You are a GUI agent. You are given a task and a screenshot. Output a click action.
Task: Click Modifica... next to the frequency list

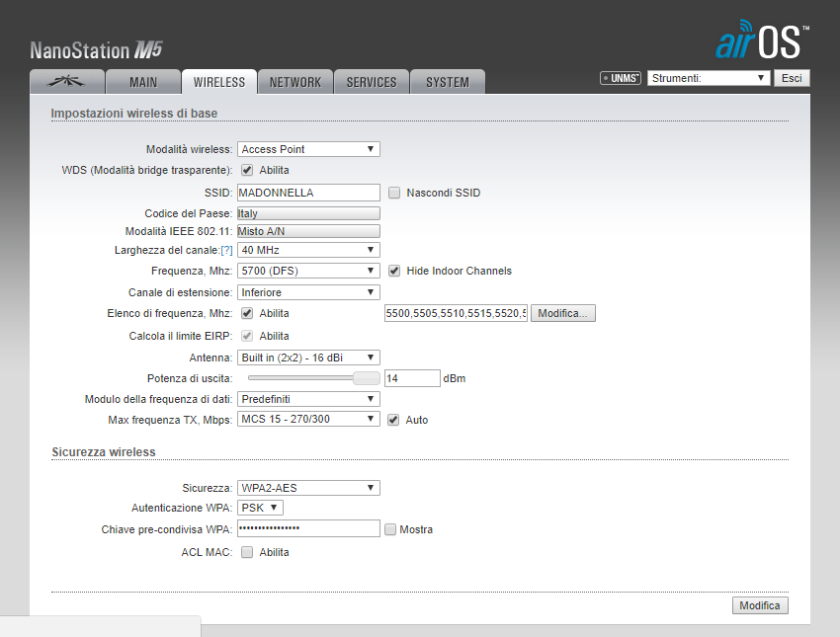(x=563, y=313)
